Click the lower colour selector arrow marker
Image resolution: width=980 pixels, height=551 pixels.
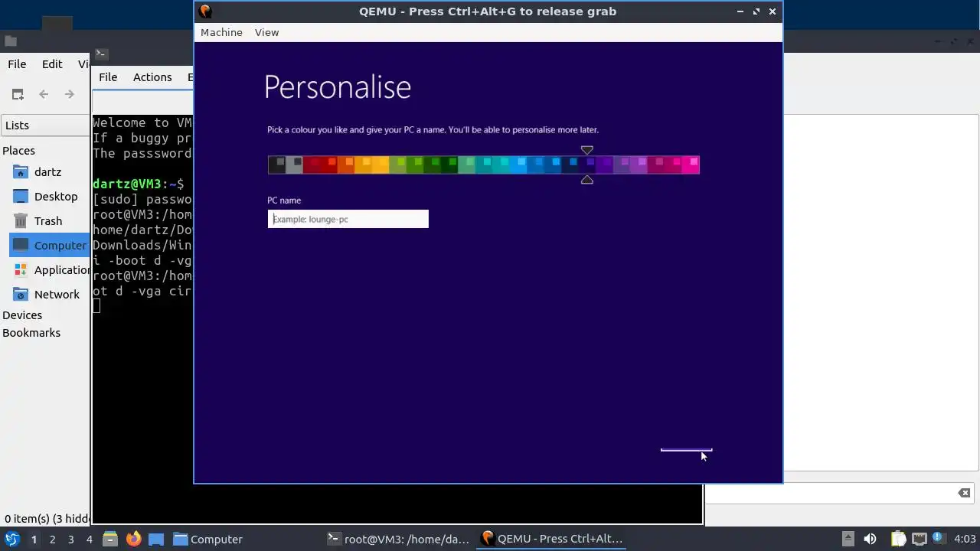[x=586, y=180]
